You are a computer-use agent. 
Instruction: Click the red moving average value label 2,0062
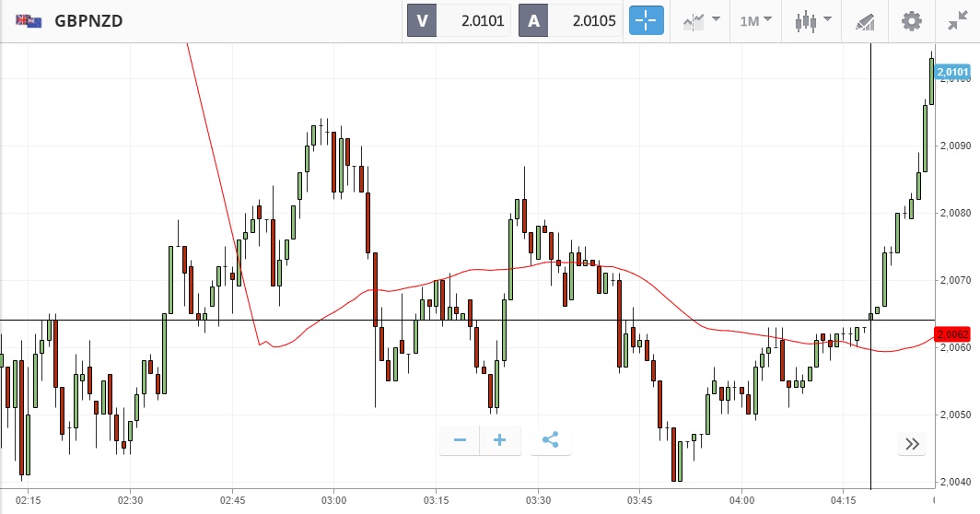[951, 334]
